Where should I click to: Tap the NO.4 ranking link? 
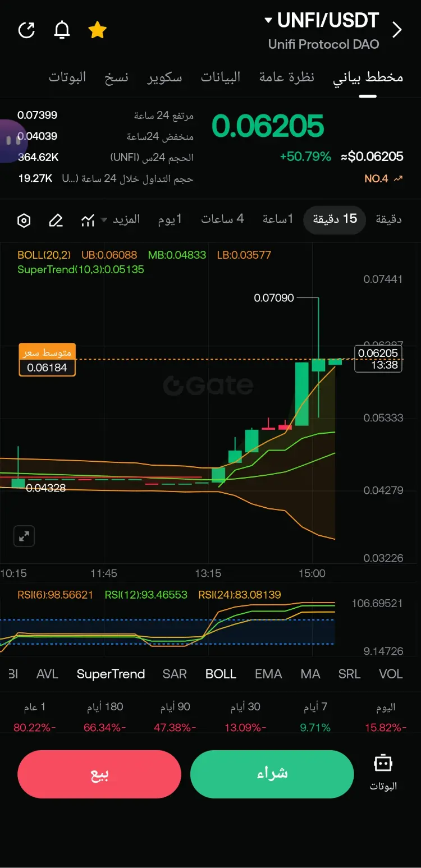(384, 178)
